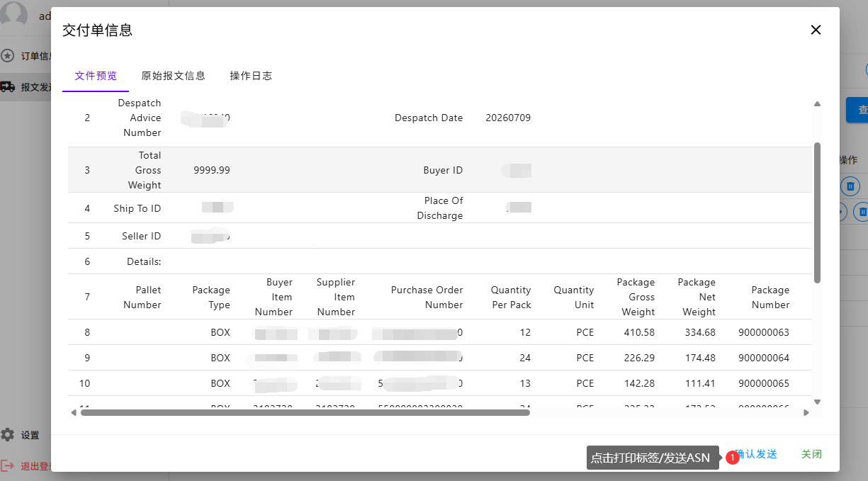The width and height of the screenshot is (868, 481).
Task: Click package number 900000063
Action: [764, 332]
